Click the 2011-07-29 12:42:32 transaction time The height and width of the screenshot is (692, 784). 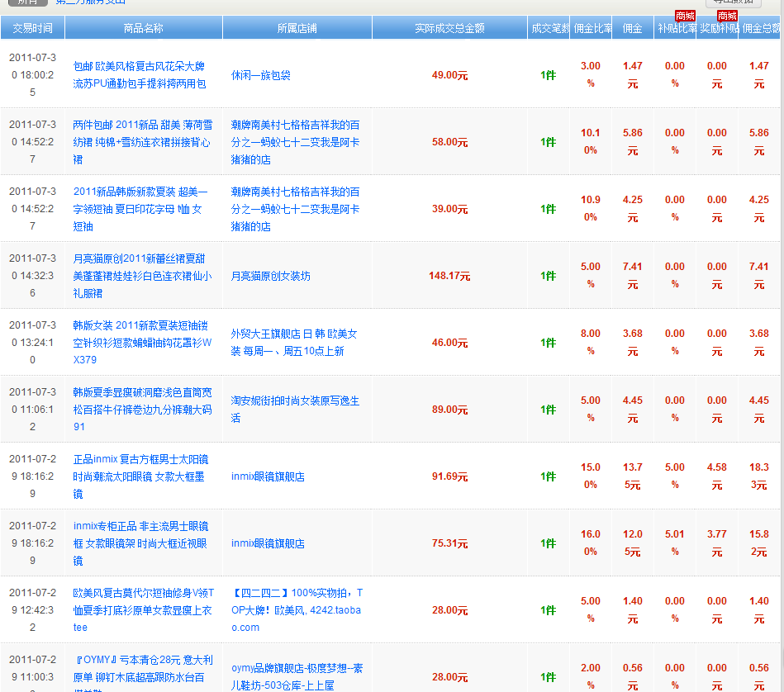tap(32, 610)
